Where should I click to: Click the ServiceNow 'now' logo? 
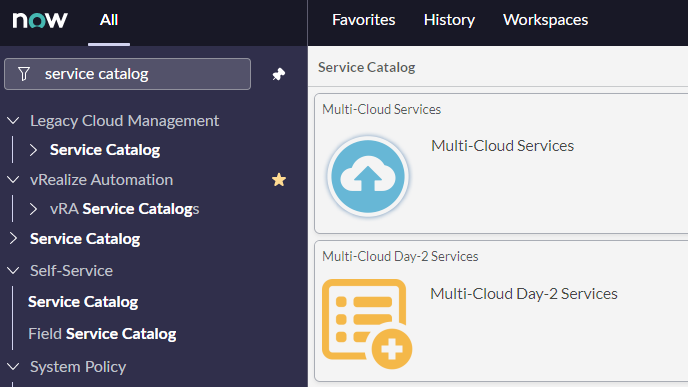40,20
